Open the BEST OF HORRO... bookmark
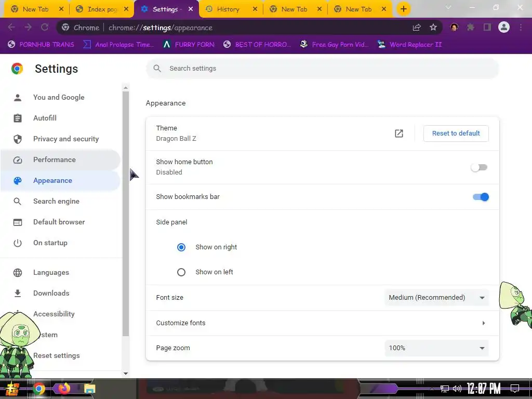This screenshot has width=532, height=399. pyautogui.click(x=257, y=45)
